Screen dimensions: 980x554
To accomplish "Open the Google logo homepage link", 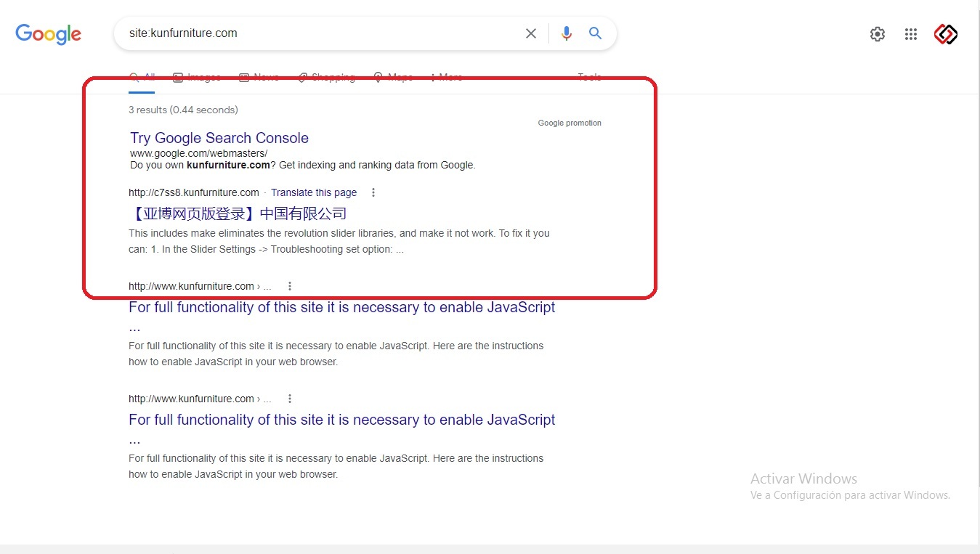I will [48, 33].
